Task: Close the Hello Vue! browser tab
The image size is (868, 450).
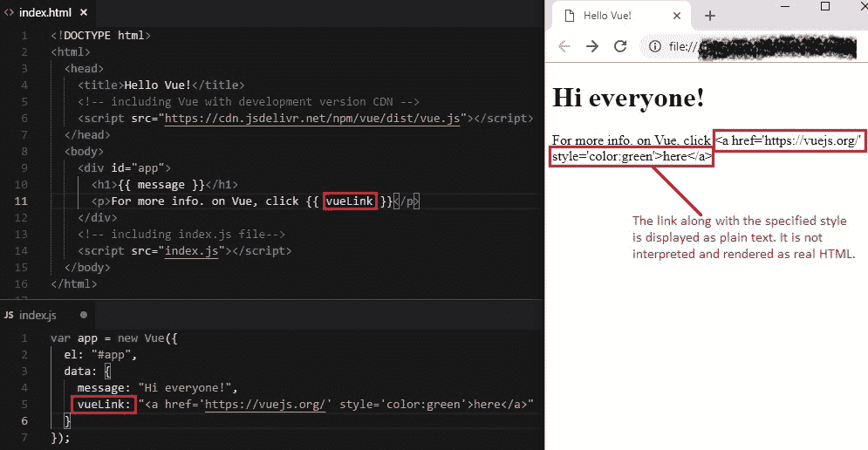Action: (676, 16)
